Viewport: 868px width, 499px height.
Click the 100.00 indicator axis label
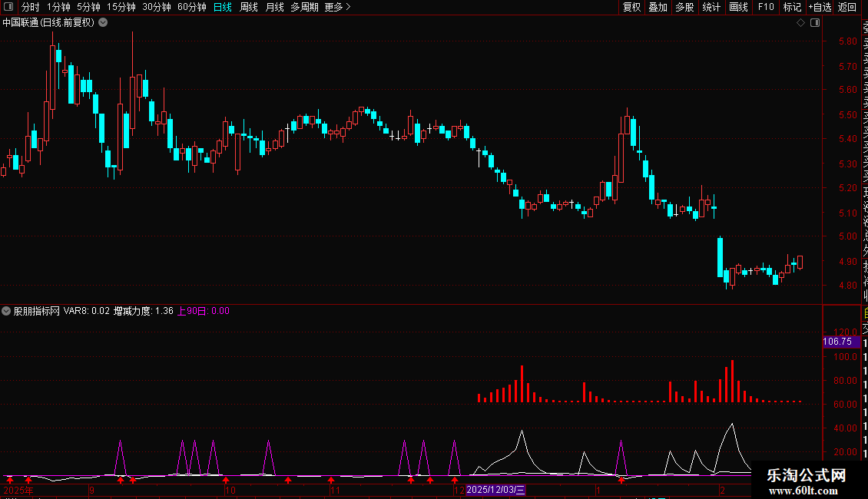845,357
